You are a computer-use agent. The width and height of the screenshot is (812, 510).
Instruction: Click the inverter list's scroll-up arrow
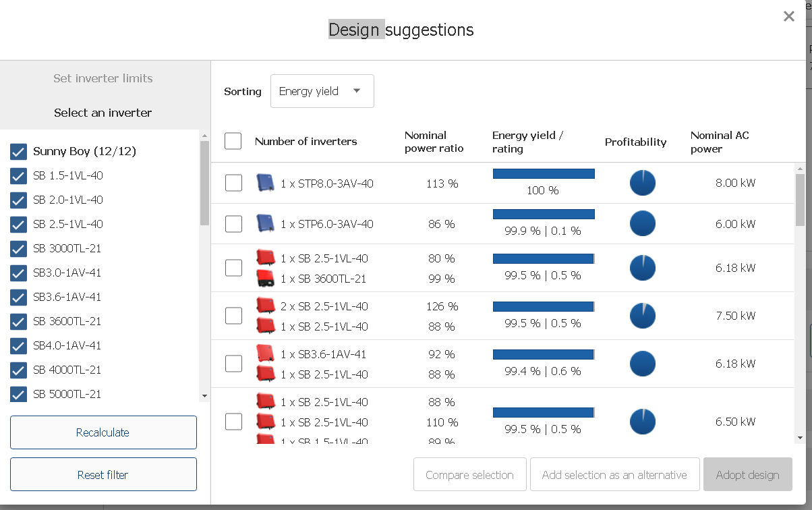click(204, 136)
